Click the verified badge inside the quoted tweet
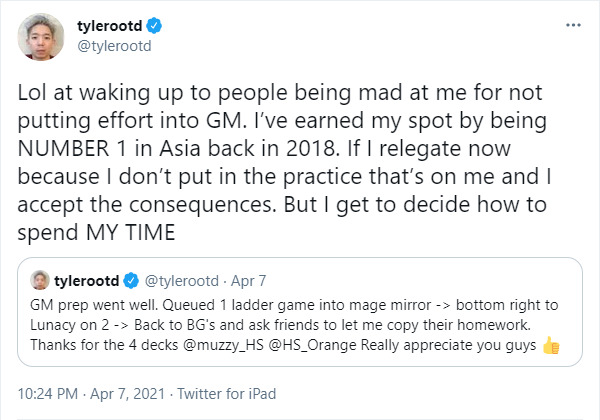The width and height of the screenshot is (600, 420). (x=138, y=280)
